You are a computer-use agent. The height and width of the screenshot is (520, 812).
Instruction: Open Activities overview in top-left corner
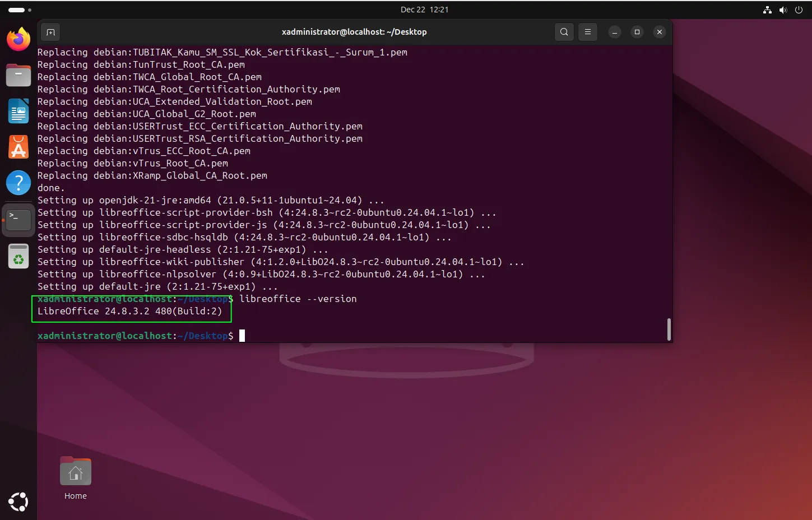[x=20, y=10]
